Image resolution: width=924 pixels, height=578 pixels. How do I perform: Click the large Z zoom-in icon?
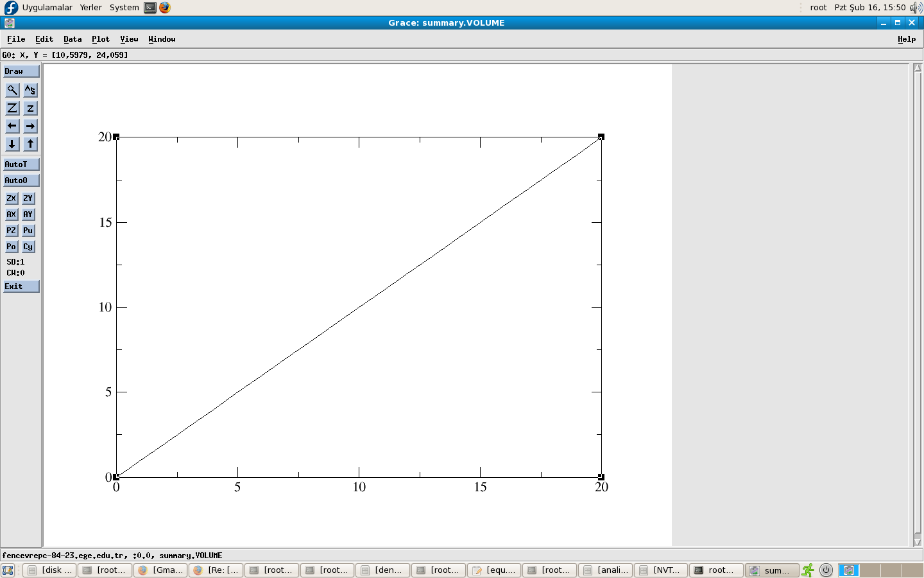12,108
